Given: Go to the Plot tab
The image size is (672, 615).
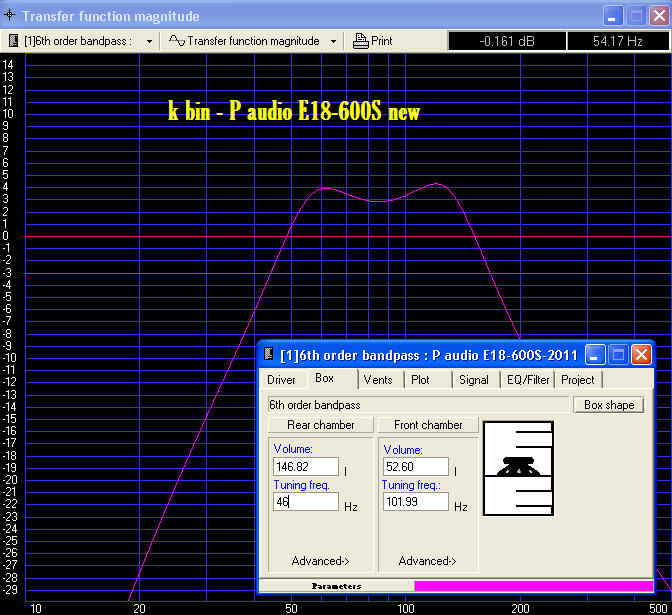Looking at the screenshot, I should click(x=420, y=380).
